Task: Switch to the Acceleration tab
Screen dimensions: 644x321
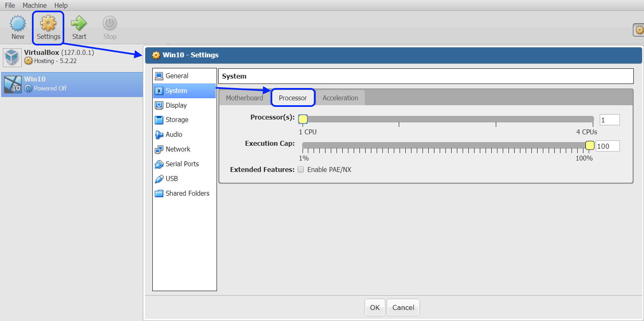Action: [340, 98]
